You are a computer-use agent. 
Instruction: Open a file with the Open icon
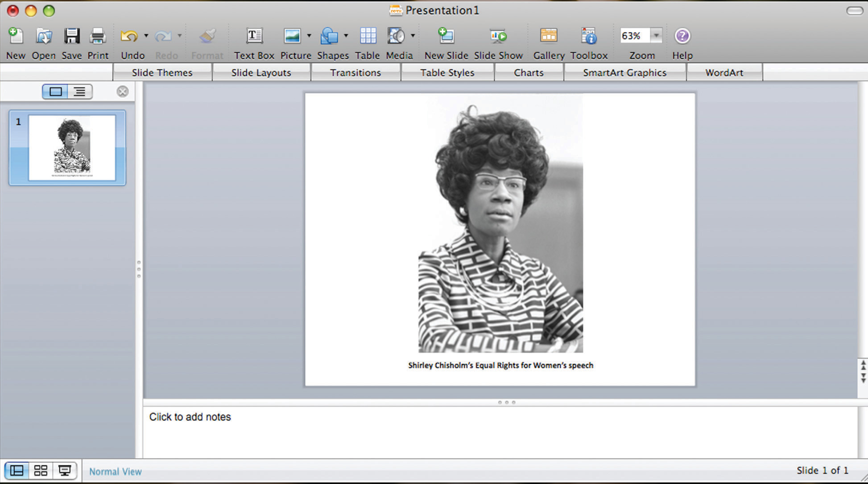coord(44,36)
